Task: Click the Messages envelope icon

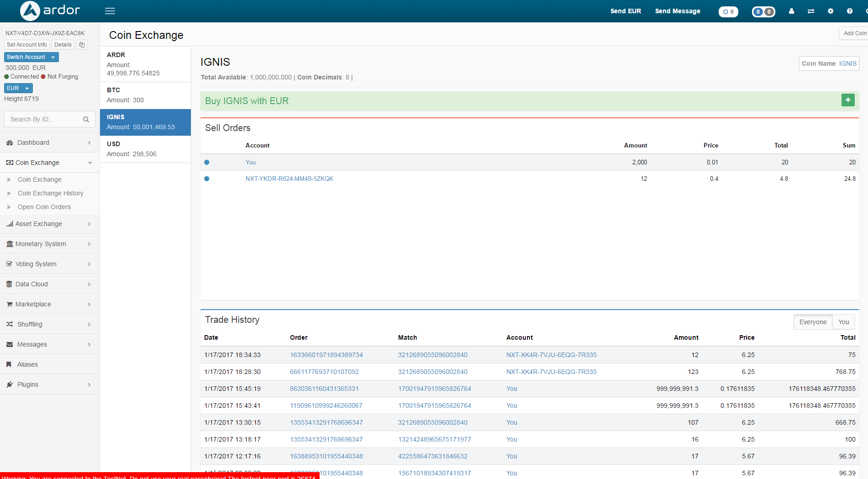Action: (10, 344)
